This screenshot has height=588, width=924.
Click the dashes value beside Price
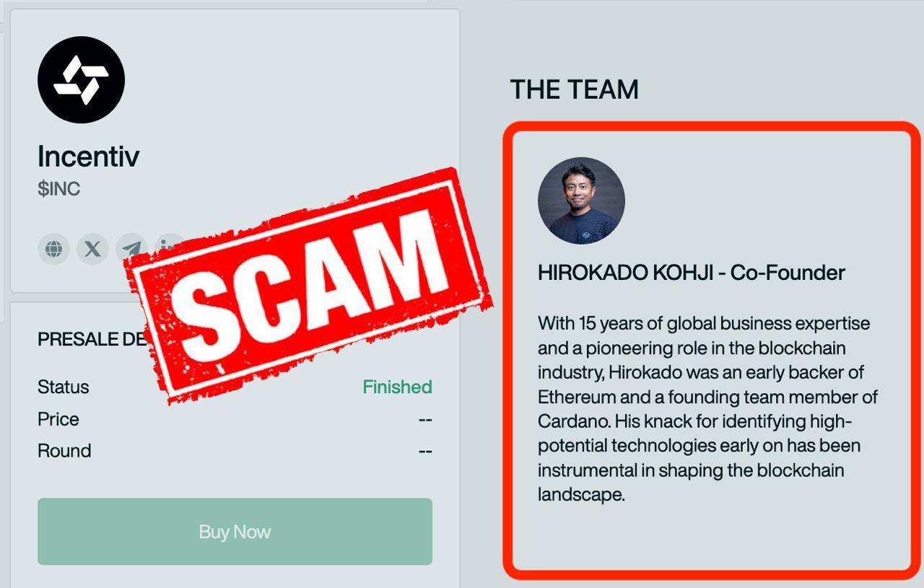tap(425, 419)
